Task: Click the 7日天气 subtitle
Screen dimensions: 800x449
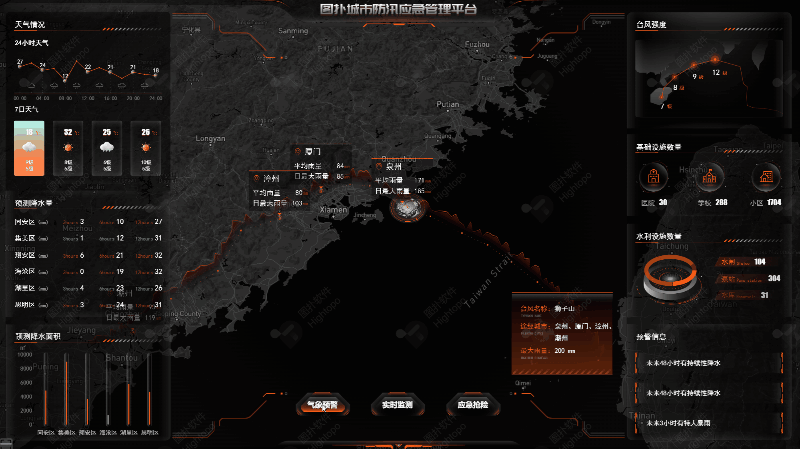Action: (26, 109)
